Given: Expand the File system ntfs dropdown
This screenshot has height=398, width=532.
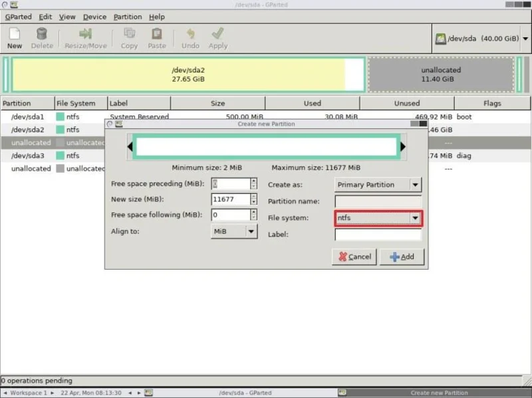Looking at the screenshot, I should coord(415,218).
